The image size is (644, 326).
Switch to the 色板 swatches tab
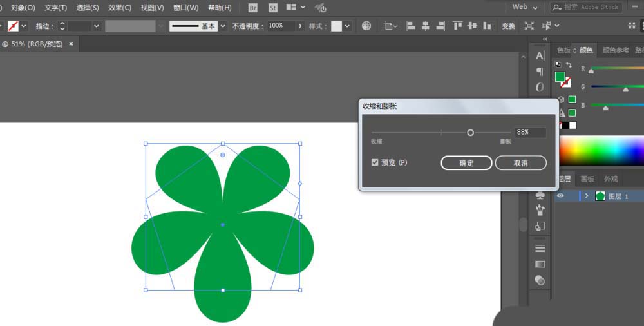click(x=563, y=50)
